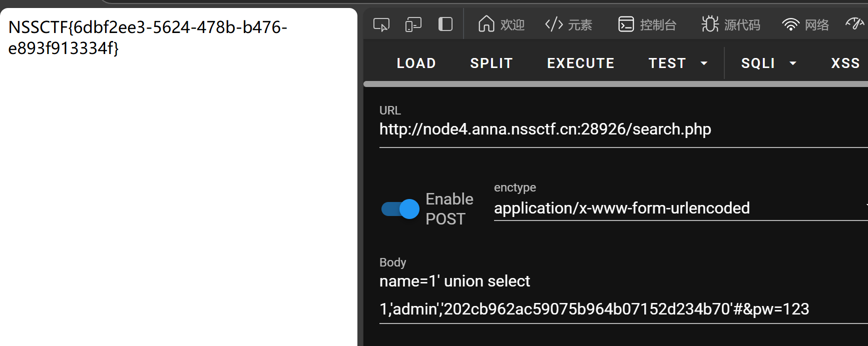
Task: Expand the SQLI dropdown arrow
Action: point(793,63)
